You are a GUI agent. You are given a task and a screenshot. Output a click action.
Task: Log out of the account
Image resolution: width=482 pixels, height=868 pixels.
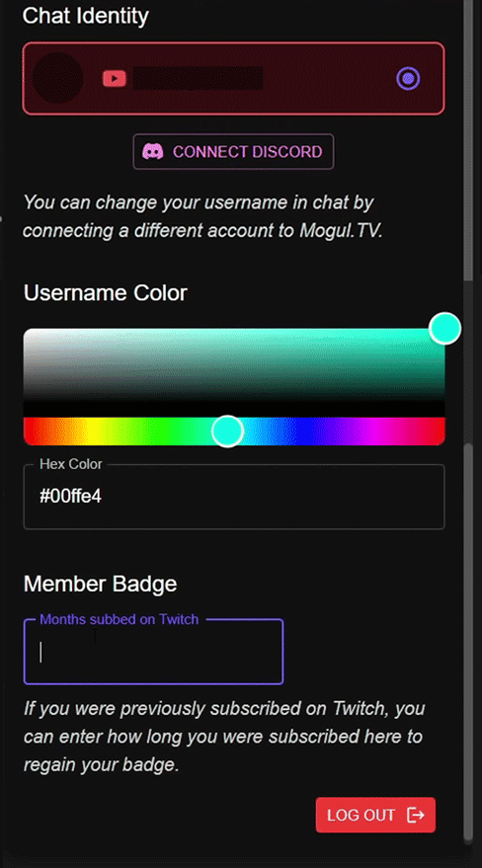[375, 815]
